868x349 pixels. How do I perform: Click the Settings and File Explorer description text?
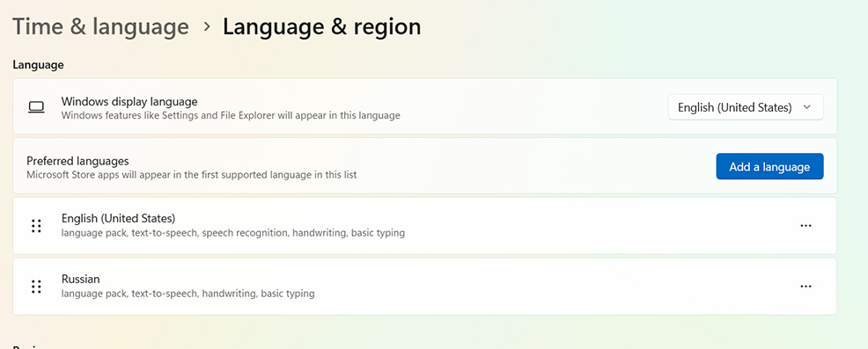(231, 116)
